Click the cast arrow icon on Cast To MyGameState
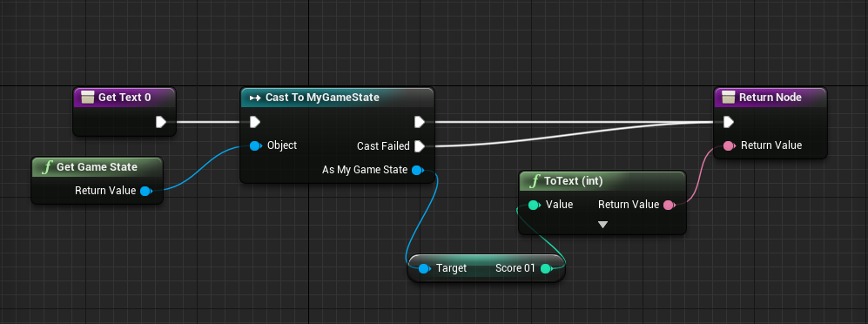 click(255, 98)
